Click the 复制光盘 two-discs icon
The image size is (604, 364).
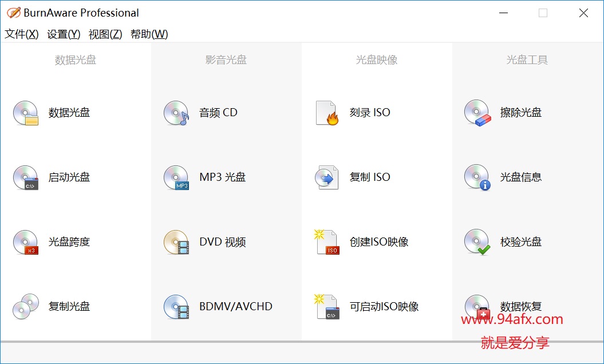tap(25, 307)
